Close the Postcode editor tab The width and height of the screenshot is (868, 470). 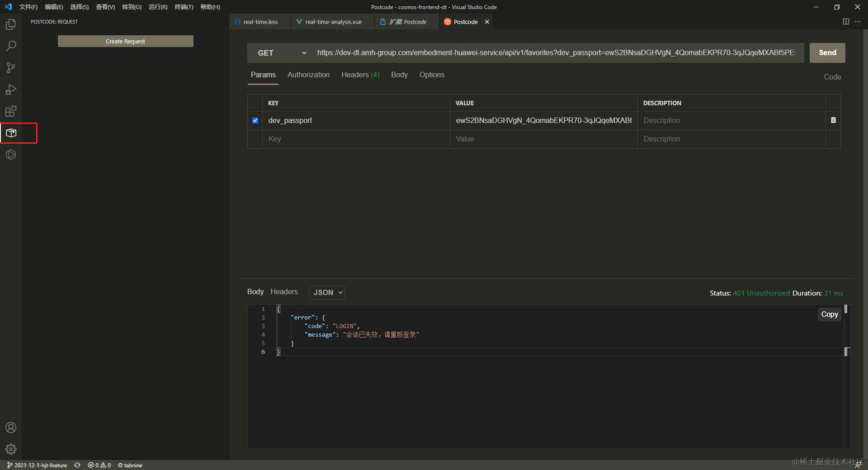pos(487,22)
